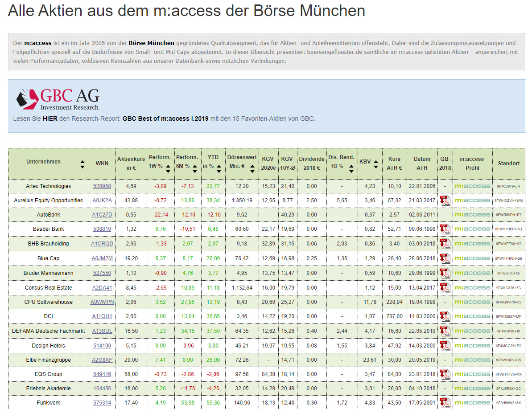Click the GBC AG Investment Research logo

tap(58, 99)
